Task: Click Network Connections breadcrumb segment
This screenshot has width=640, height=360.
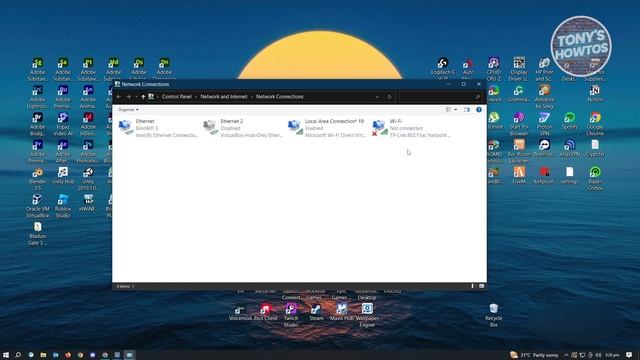Action: [x=280, y=97]
